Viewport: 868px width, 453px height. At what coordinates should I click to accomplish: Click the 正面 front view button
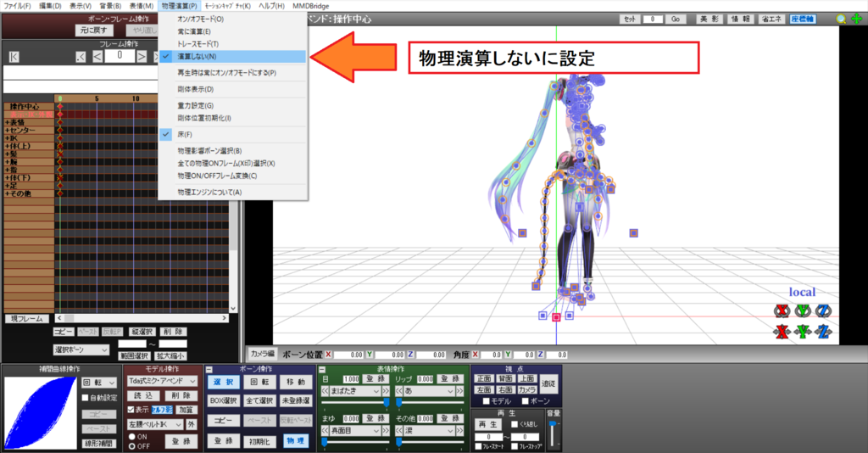[483, 379]
